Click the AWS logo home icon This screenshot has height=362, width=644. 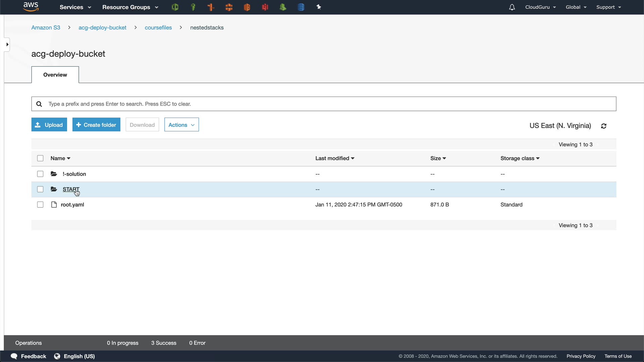tap(31, 7)
